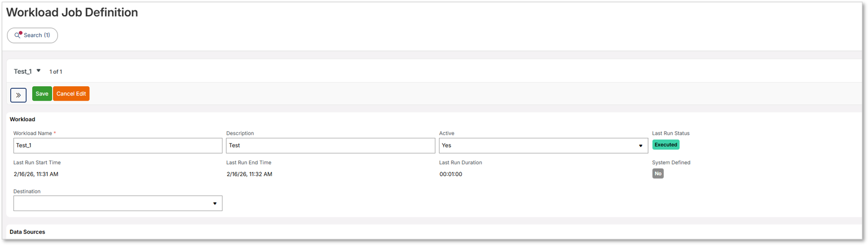Open the Active dropdown showing Yes
The width and height of the screenshot is (868, 245).
543,145
